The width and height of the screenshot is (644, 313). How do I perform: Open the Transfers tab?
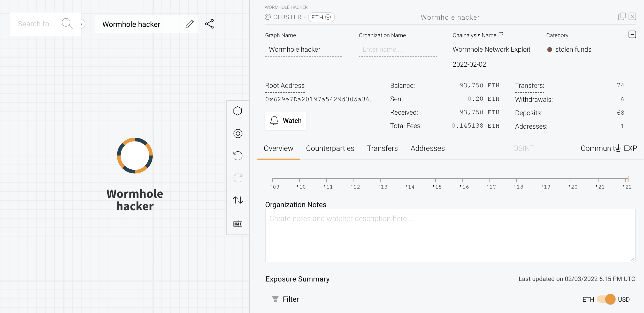click(x=382, y=148)
